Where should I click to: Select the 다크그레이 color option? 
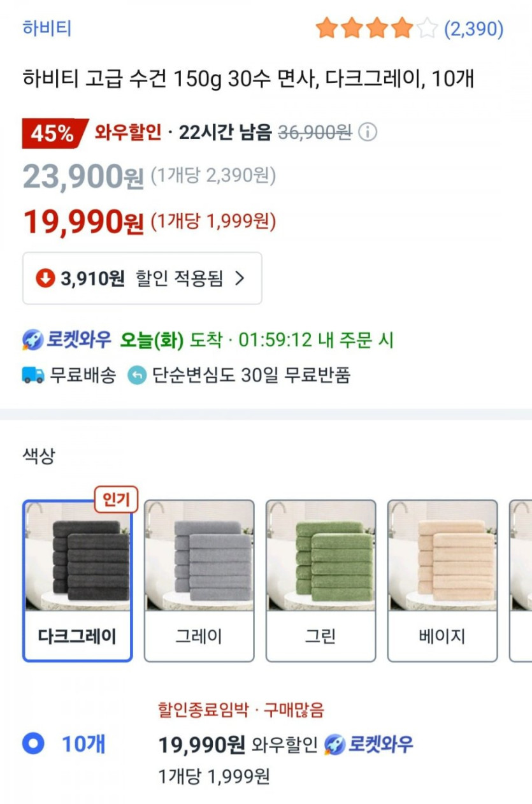77,580
